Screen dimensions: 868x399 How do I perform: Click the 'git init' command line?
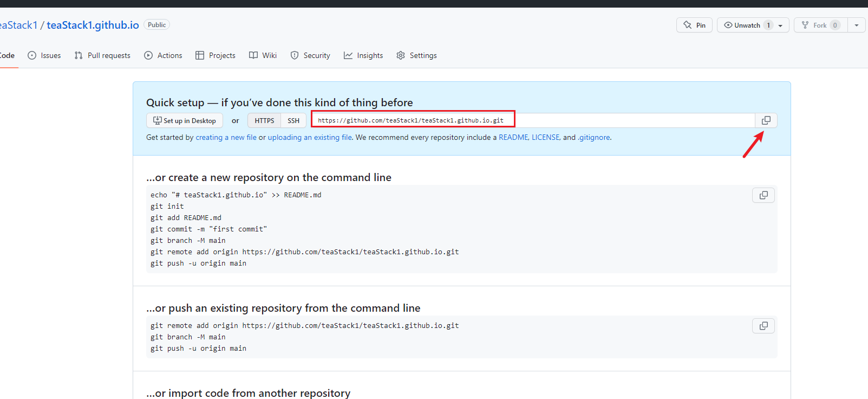point(167,207)
